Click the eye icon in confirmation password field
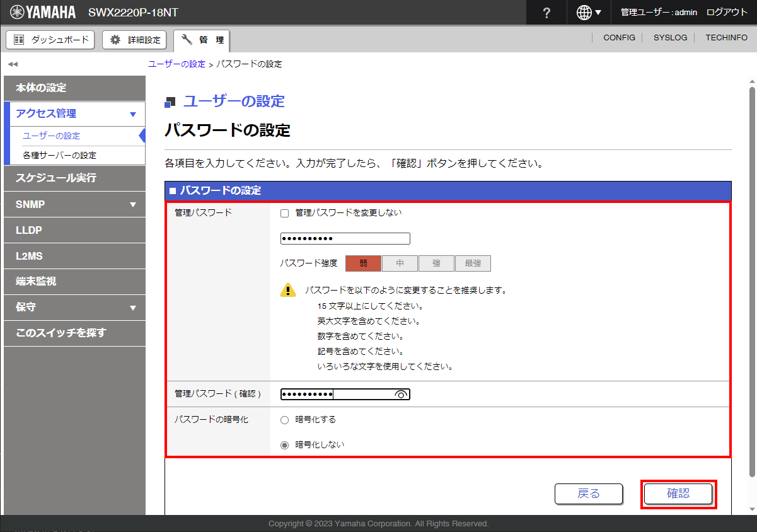Screen dimensions: 757x532 (401, 395)
